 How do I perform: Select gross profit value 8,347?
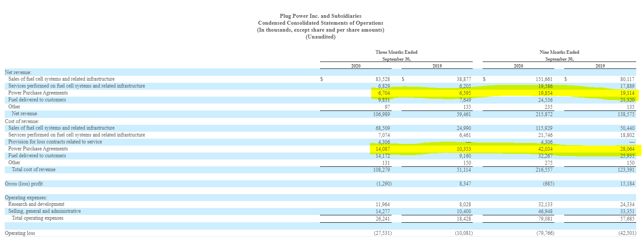click(465, 184)
